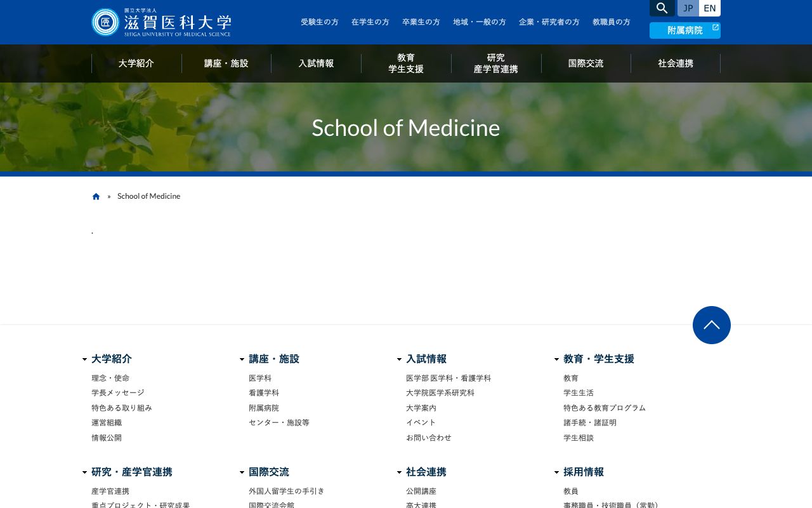Open the 公開講座 link under 社会連携
The width and height of the screenshot is (812, 508).
[421, 491]
